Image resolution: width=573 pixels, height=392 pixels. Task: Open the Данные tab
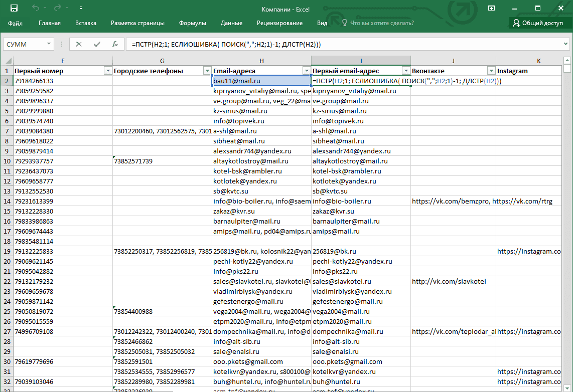click(x=232, y=23)
